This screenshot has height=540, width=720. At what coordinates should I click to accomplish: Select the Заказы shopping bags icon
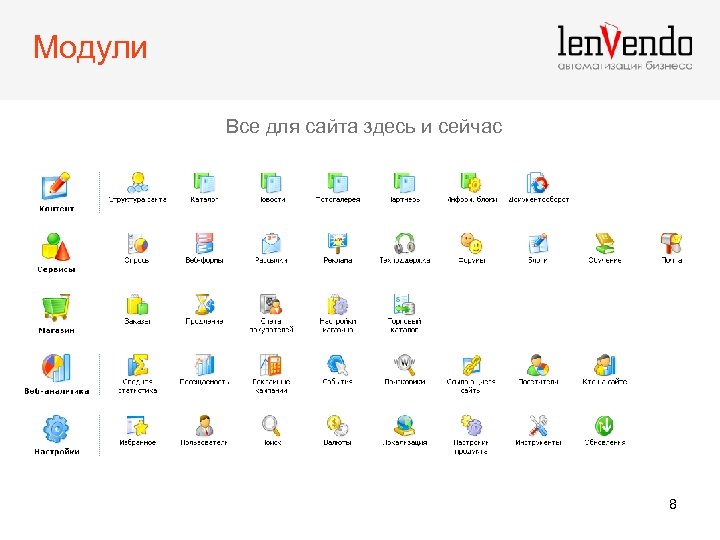click(x=137, y=304)
